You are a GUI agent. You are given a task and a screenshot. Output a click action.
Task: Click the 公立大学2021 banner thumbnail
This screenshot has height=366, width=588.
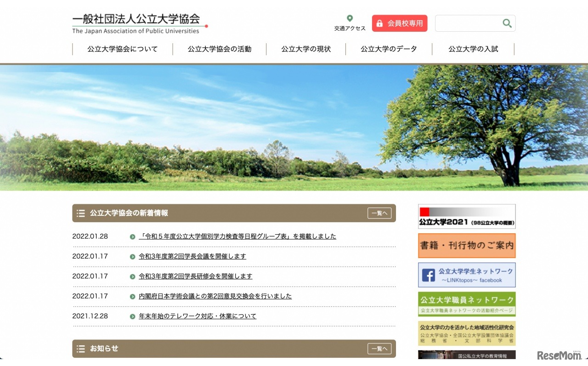point(467,217)
